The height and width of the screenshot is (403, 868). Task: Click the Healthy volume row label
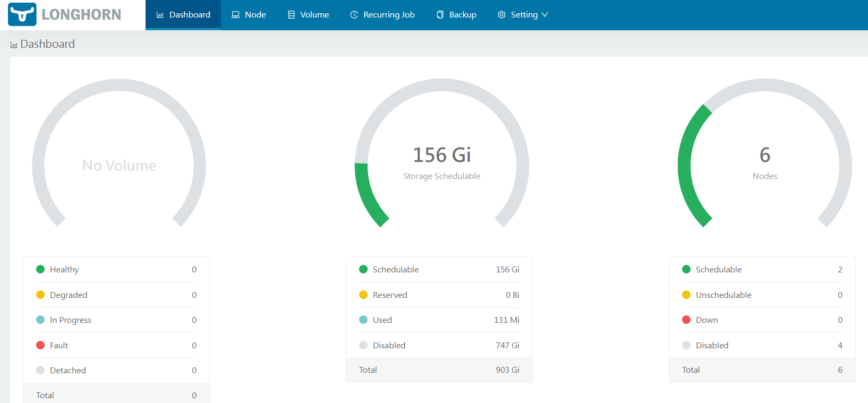coord(64,270)
